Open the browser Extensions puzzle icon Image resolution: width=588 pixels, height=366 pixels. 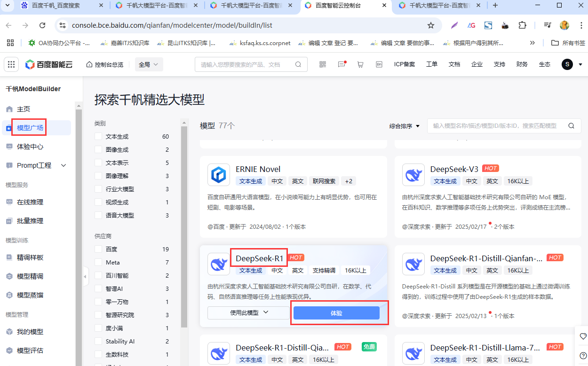(x=522, y=25)
